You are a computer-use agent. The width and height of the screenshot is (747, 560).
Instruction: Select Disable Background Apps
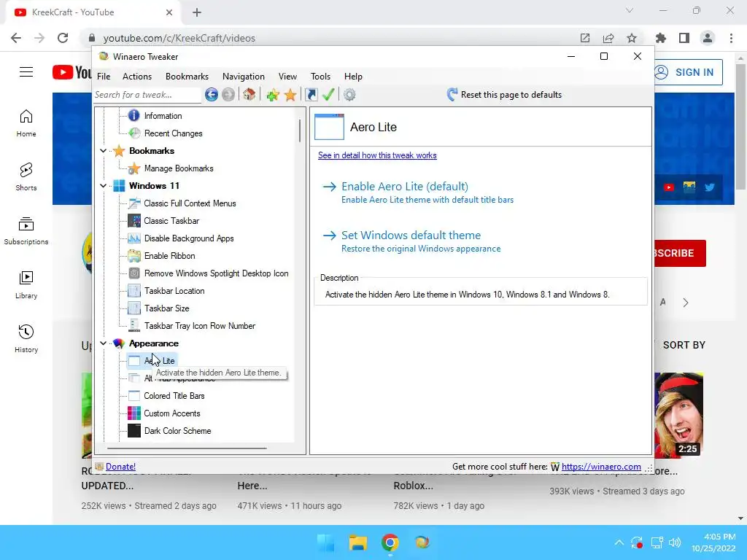point(189,238)
